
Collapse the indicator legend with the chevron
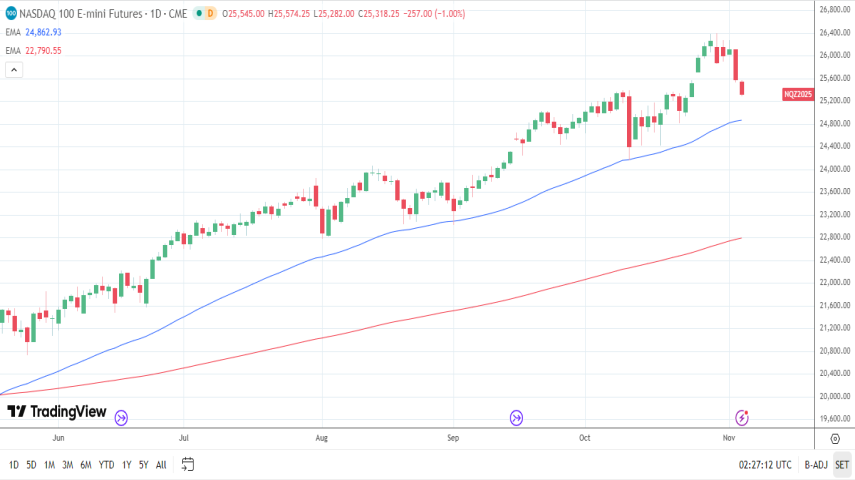[14, 70]
